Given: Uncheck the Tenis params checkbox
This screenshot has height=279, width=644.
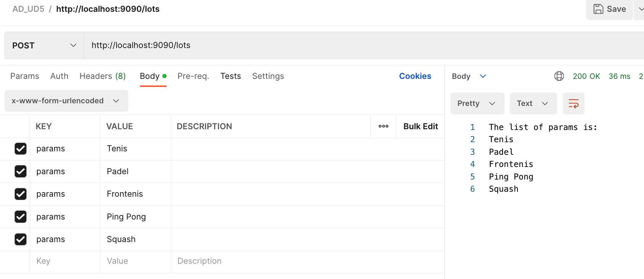Looking at the screenshot, I should click(x=21, y=149).
